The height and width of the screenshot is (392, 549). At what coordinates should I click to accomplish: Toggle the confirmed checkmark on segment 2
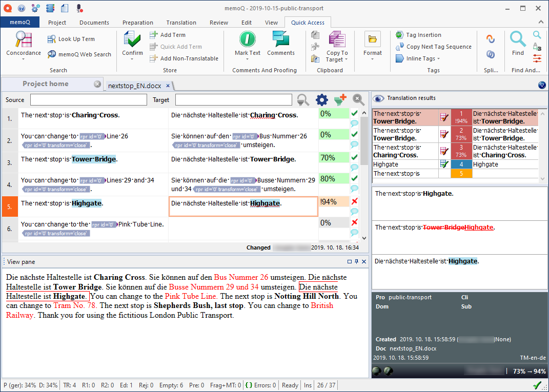click(x=354, y=134)
